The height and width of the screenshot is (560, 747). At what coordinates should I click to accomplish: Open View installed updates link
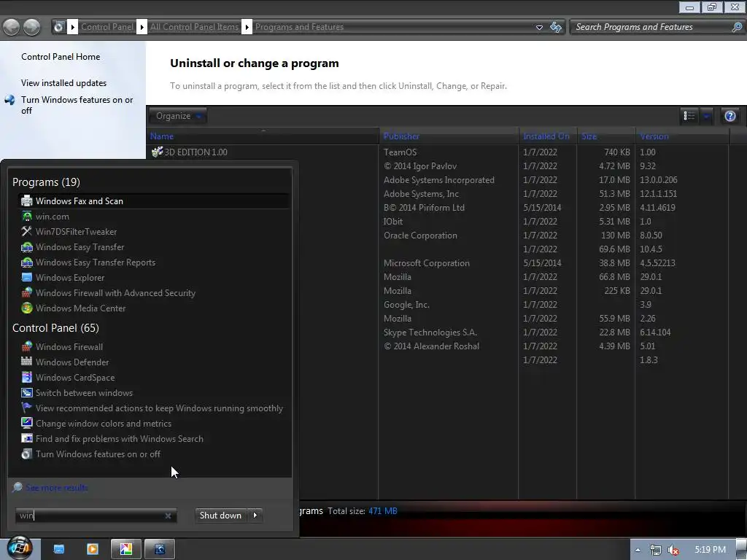(64, 83)
